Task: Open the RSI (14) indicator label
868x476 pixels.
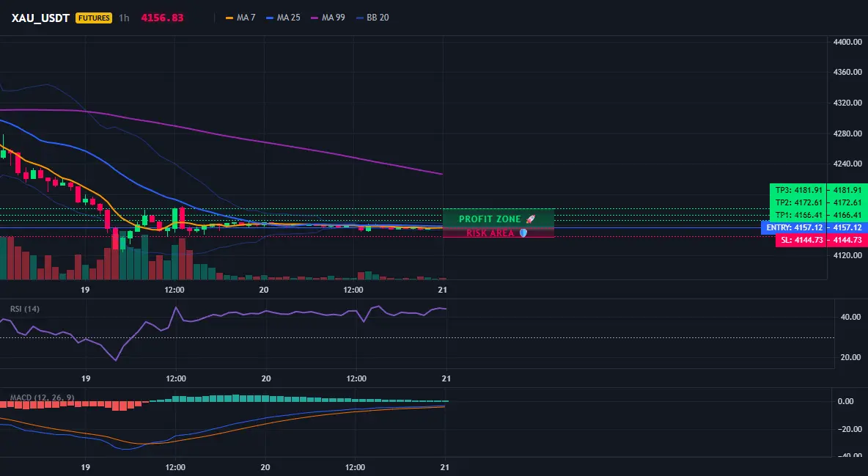Action: (25, 309)
